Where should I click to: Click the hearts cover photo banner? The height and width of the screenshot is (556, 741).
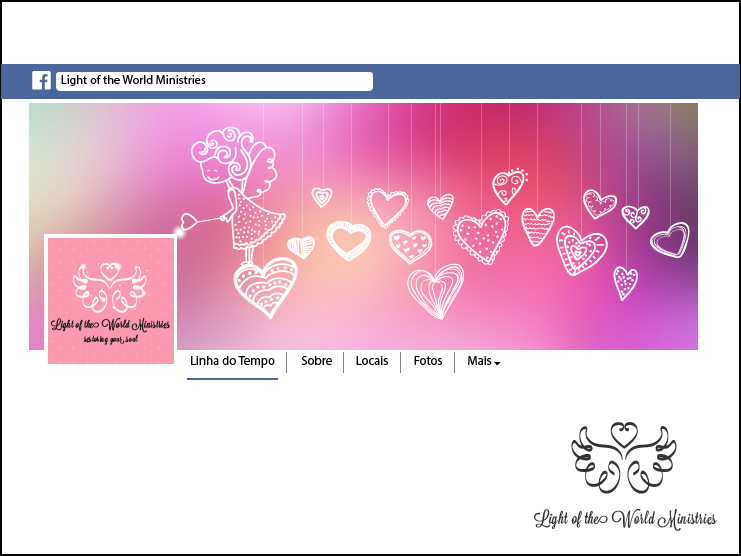(363, 226)
